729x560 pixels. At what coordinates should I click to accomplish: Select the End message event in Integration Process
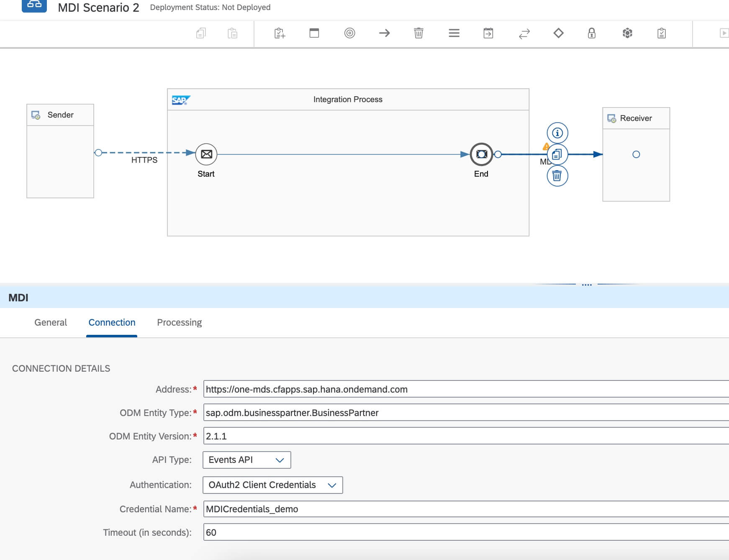click(x=482, y=154)
